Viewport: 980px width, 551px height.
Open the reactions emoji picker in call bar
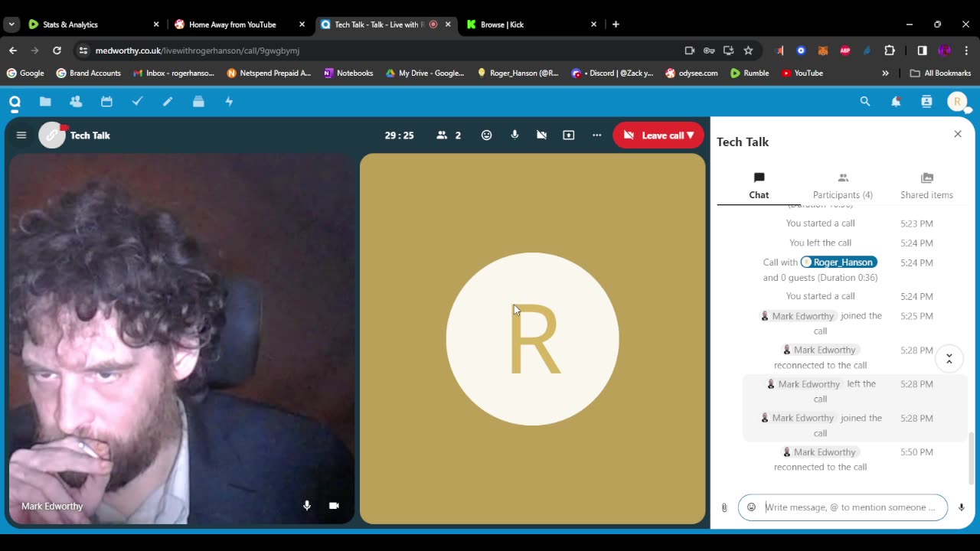pos(486,135)
